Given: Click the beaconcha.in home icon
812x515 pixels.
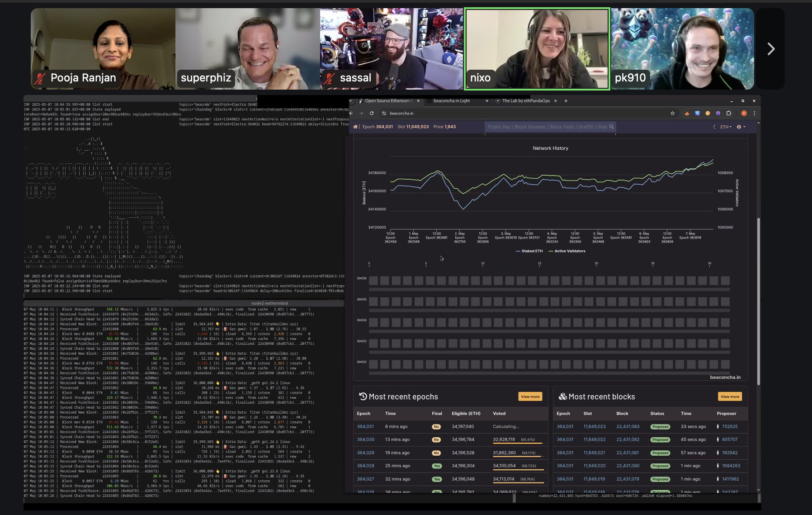Looking at the screenshot, I should point(355,127).
